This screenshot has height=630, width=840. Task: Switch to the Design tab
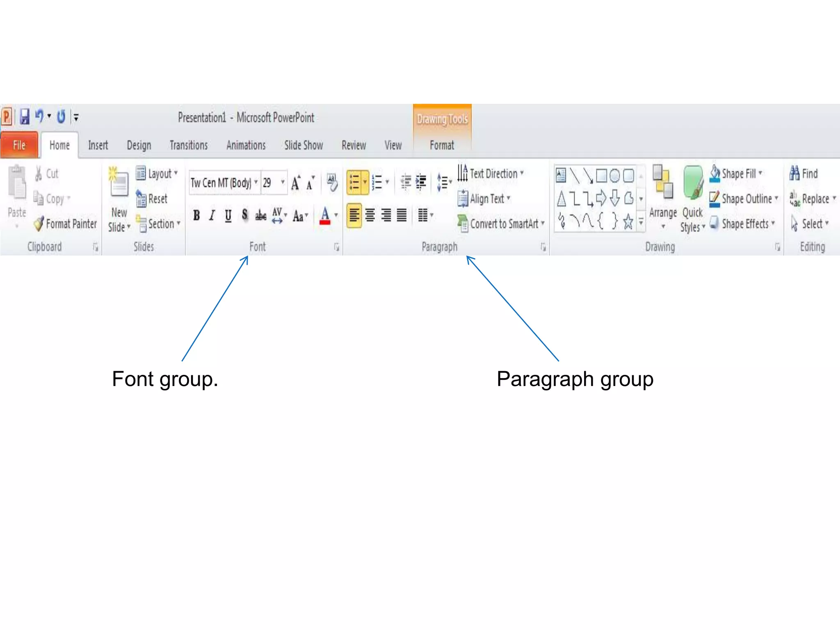[139, 145]
